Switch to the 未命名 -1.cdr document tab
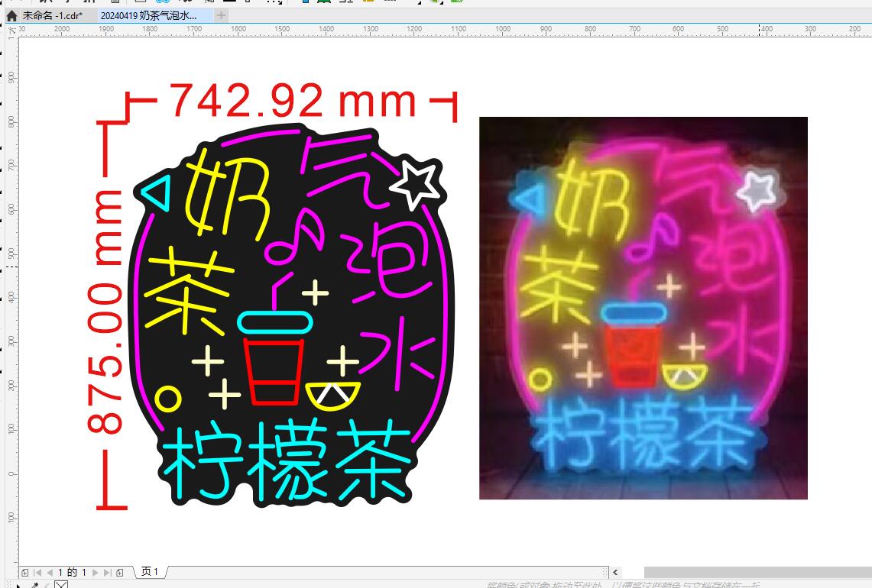The height and width of the screenshot is (588, 872). 52,15
